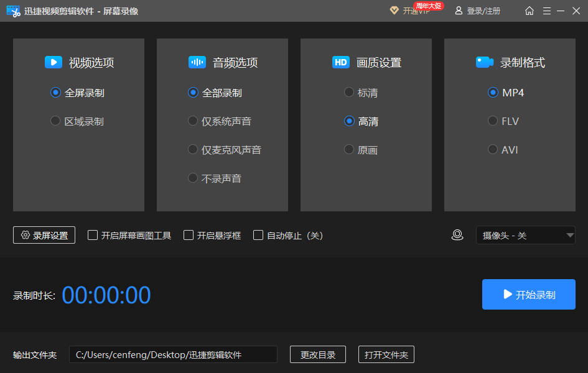Click the 更改目录 button

click(318, 354)
